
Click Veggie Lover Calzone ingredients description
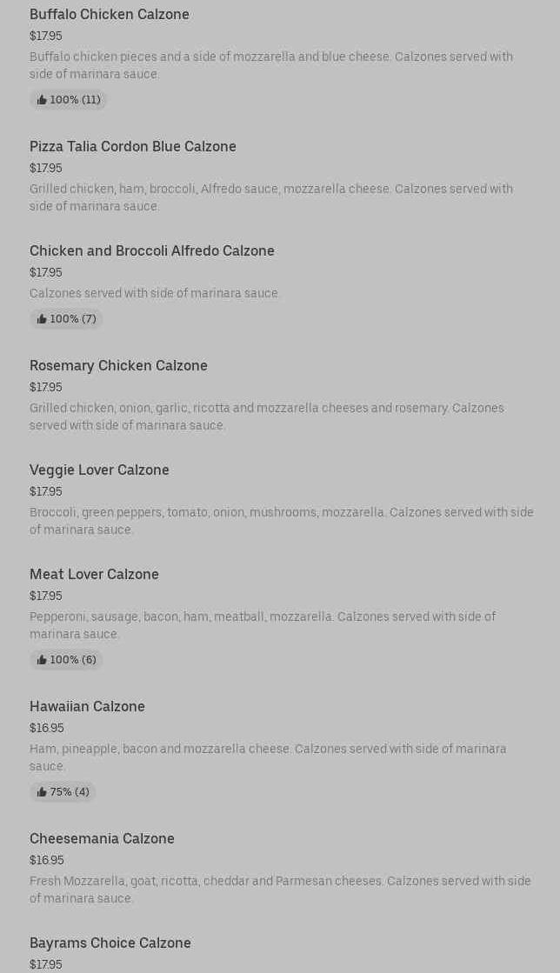click(x=282, y=521)
